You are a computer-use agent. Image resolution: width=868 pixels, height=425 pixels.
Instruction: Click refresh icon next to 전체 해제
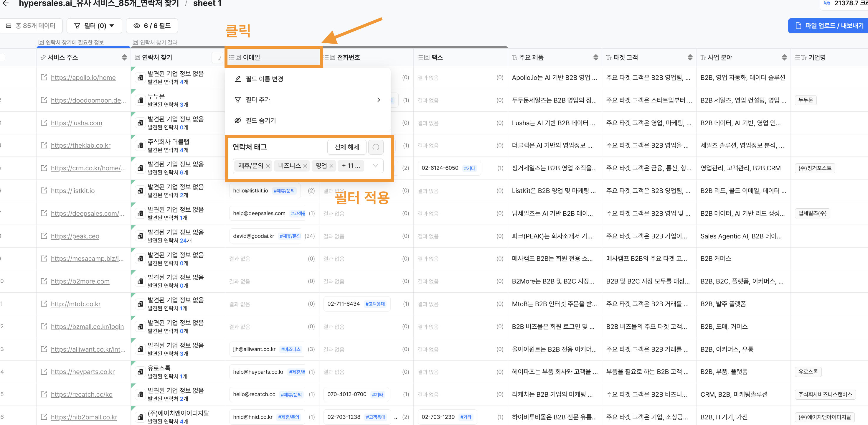click(x=376, y=147)
